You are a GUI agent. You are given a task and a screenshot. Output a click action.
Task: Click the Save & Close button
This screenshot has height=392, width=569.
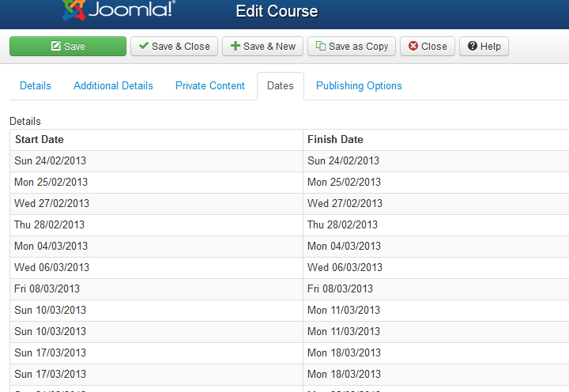[175, 47]
